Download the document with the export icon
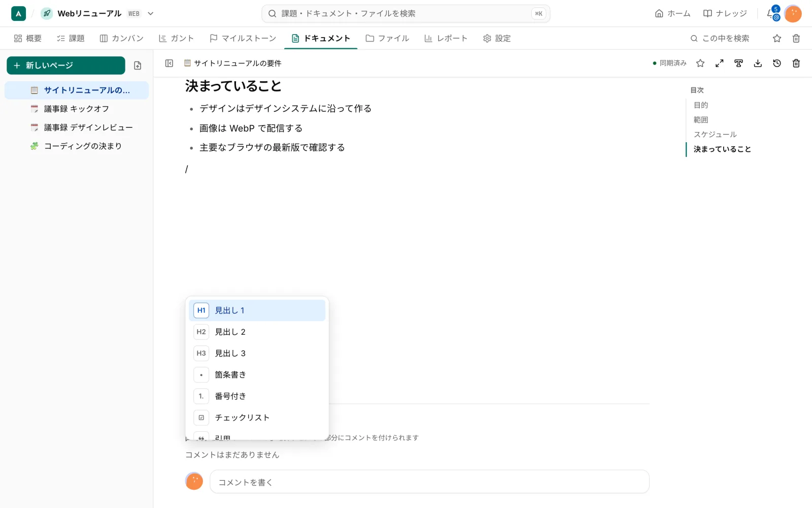Screen dimensions: 812x508 pyautogui.click(x=758, y=63)
